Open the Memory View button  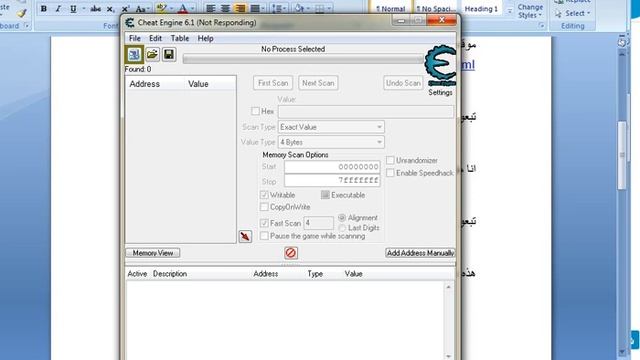[x=153, y=253]
